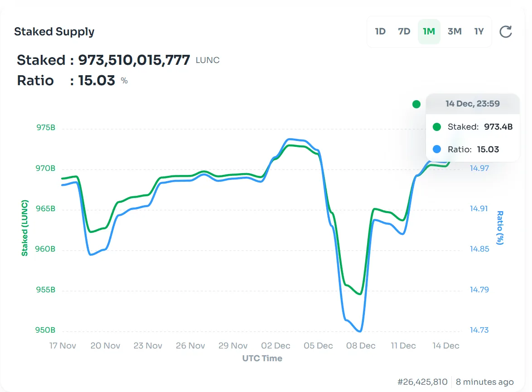This screenshot has width=532, height=392.
Task: Click the Staked Supply heading
Action: pos(54,32)
